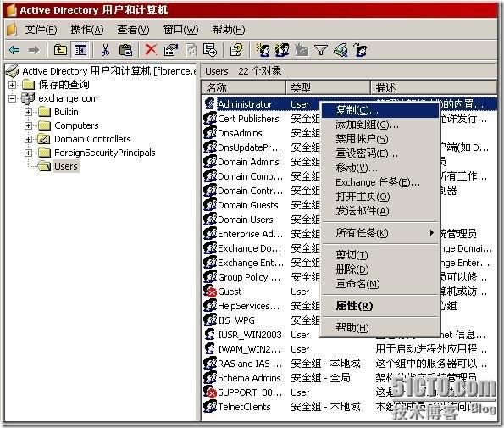Sort by Type (类型) column header
The image size is (504, 428).
[x=328, y=87]
